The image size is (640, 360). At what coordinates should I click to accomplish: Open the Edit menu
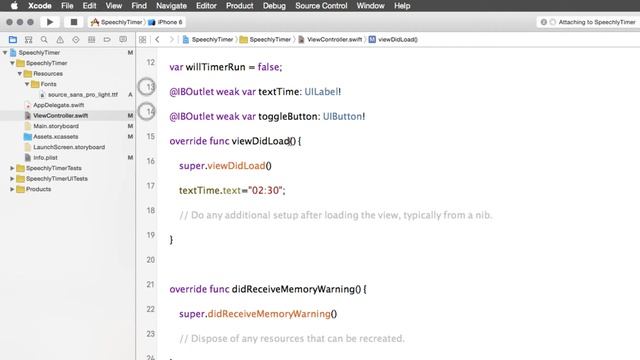pos(89,6)
